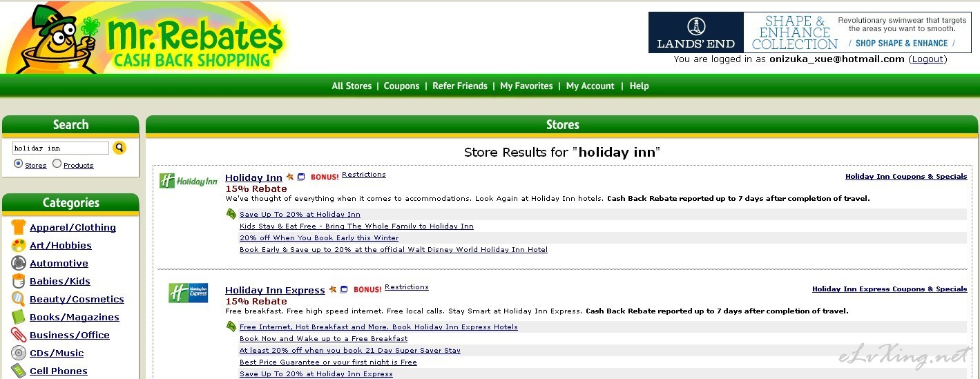
Task: Click the Apparel/Clothing shirt icon
Action: pyautogui.click(x=19, y=227)
